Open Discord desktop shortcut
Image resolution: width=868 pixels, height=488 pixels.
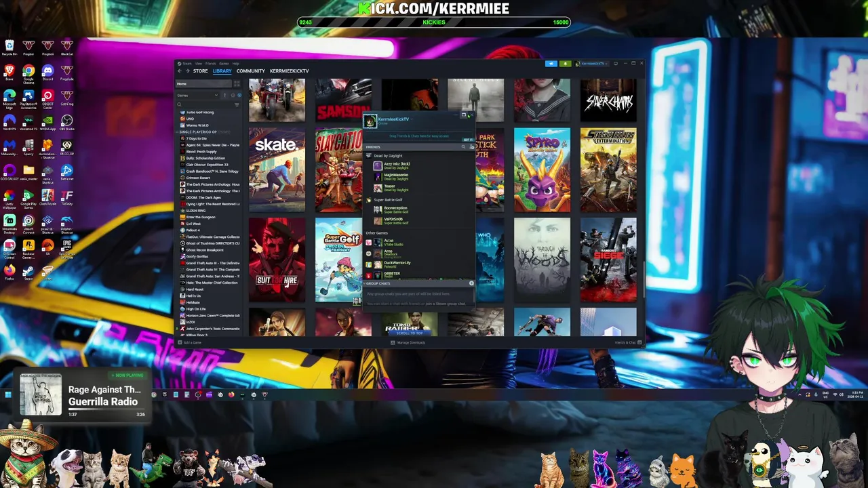[x=47, y=73]
